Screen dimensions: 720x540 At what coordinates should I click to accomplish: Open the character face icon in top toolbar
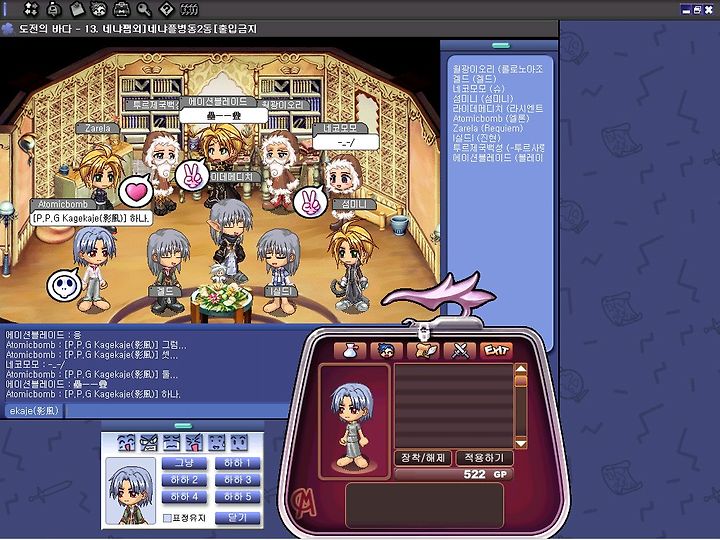(99, 9)
